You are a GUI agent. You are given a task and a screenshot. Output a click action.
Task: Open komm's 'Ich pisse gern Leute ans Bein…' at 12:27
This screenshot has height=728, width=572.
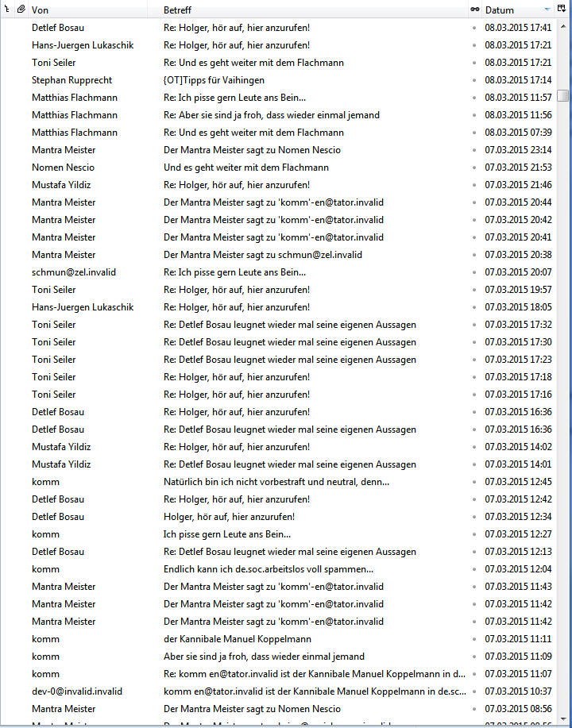point(226,534)
